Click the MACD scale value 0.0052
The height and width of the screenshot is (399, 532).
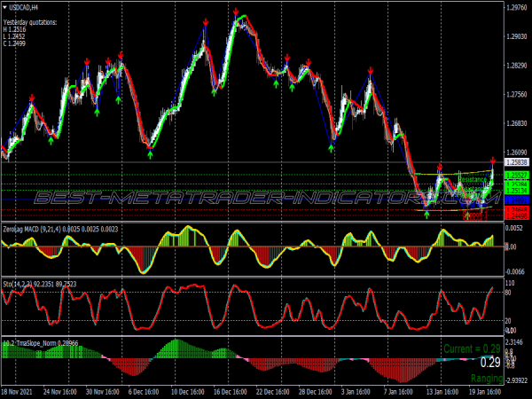[x=513, y=229]
